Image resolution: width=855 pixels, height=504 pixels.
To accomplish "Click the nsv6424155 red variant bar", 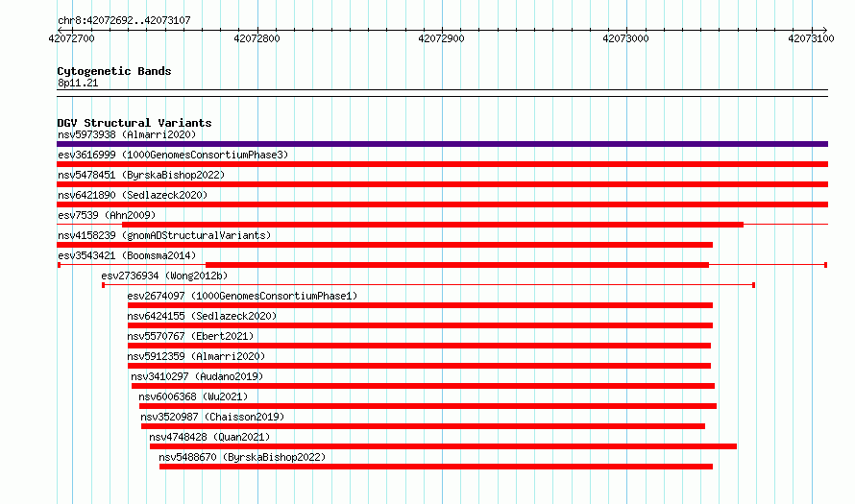I will [x=420, y=325].
